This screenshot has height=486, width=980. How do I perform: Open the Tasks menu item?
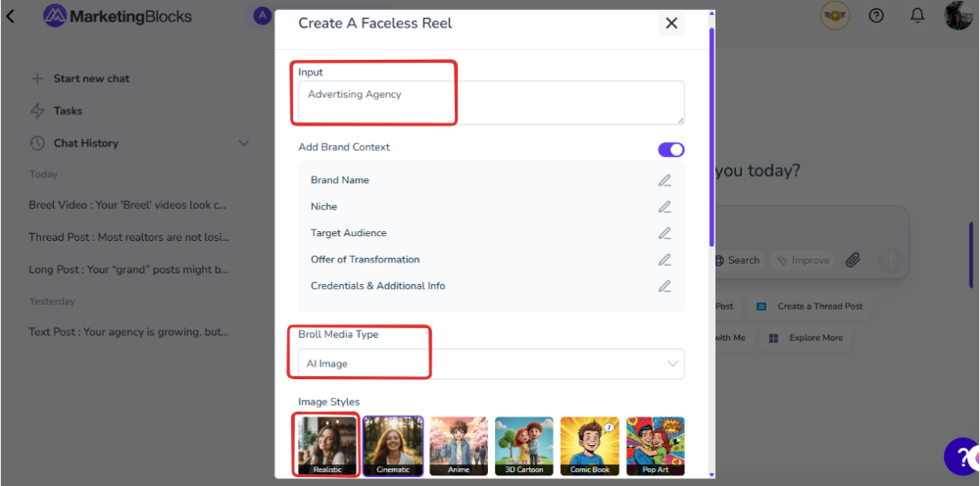(x=68, y=111)
